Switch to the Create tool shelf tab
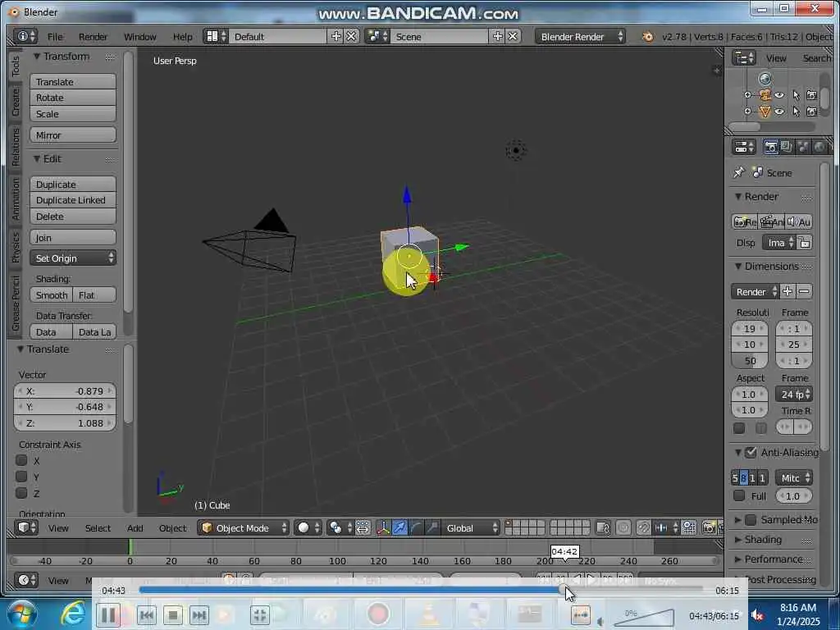Screen dimensions: 840x630 15,102
